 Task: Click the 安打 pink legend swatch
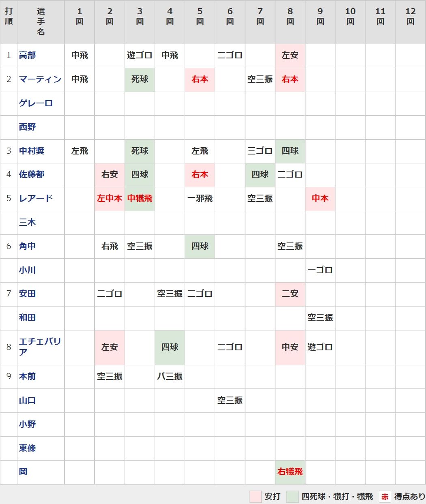256,497
